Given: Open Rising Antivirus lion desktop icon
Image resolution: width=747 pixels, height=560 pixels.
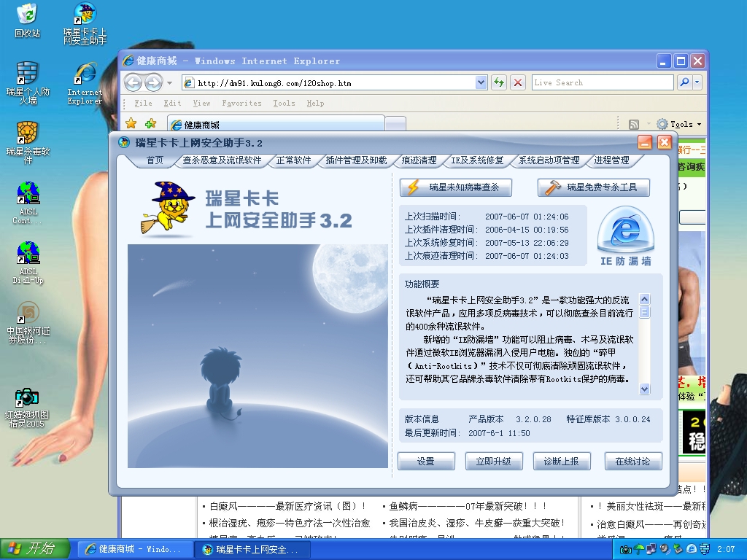Looking at the screenshot, I should [28, 142].
